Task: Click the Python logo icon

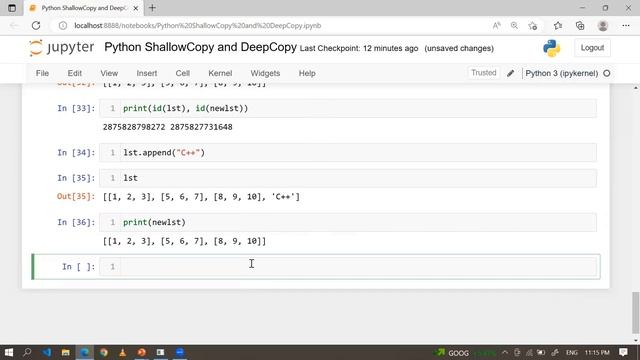Action: (x=551, y=48)
